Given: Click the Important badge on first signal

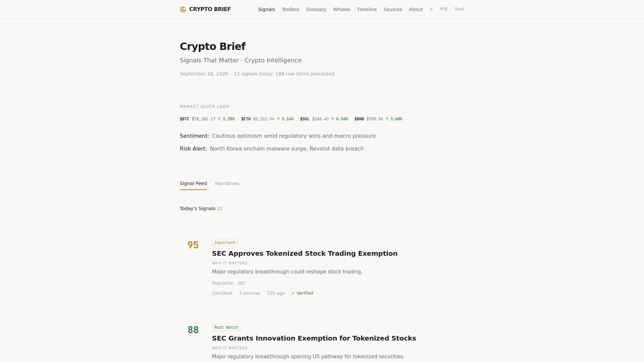Looking at the screenshot, I should click(225, 243).
